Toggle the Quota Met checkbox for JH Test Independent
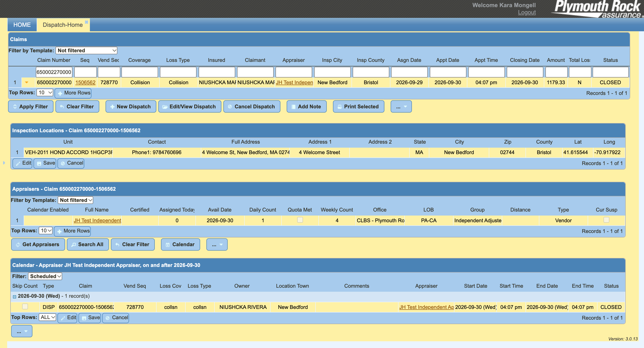Screen dimensions: 644x348 300,220
